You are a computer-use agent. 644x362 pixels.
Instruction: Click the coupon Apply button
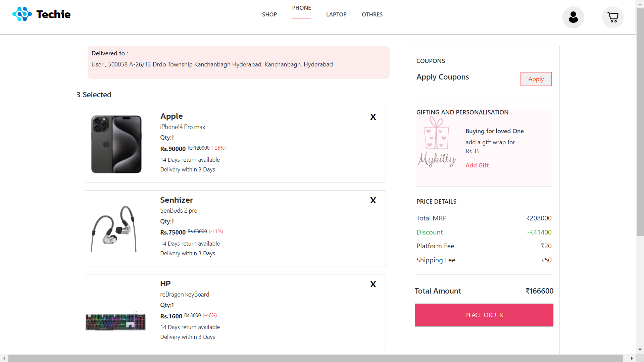pos(536,79)
